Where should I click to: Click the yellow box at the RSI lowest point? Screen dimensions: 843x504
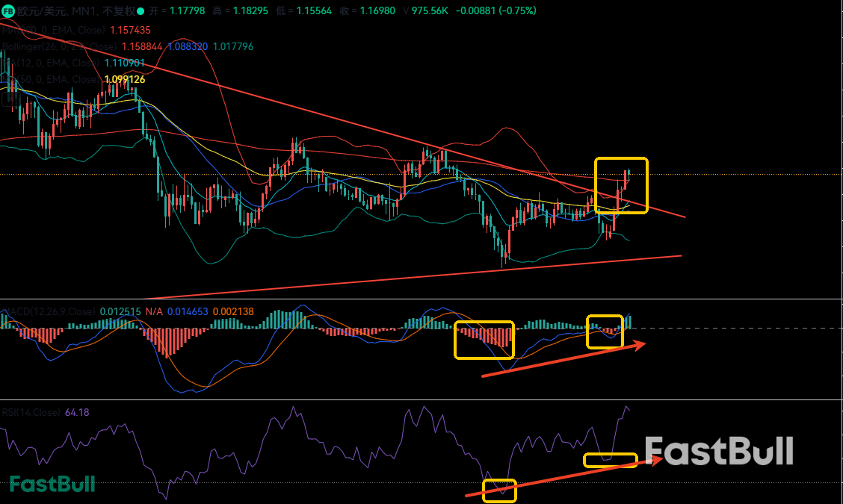(500, 490)
